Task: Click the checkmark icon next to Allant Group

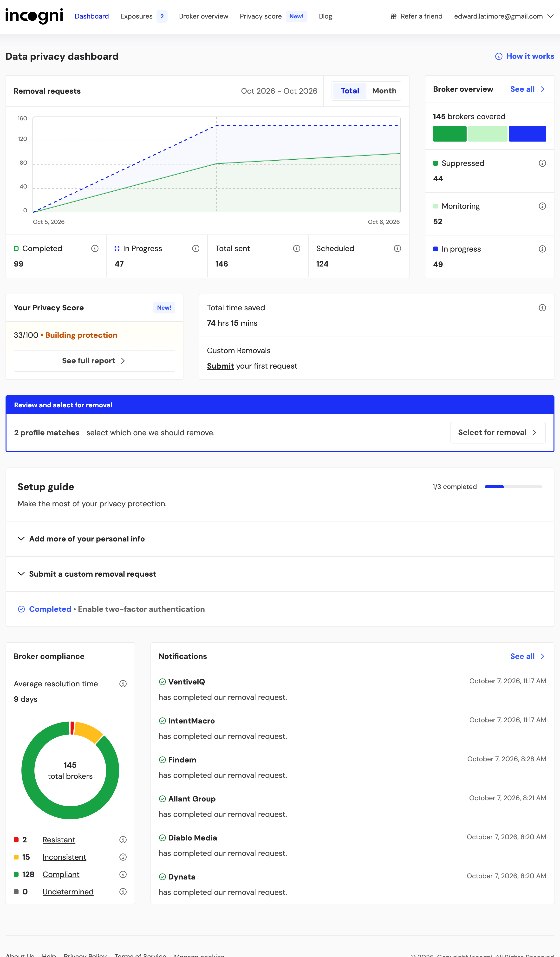Action: [163, 799]
